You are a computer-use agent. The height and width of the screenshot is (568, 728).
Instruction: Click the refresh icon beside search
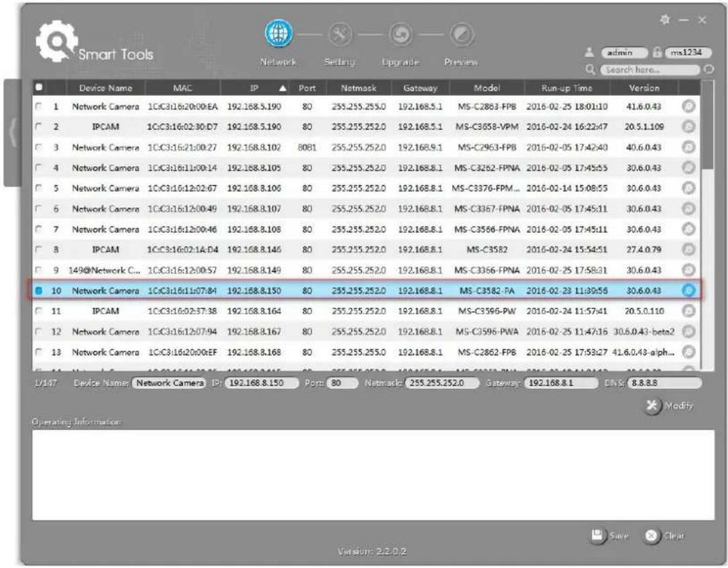click(x=709, y=70)
